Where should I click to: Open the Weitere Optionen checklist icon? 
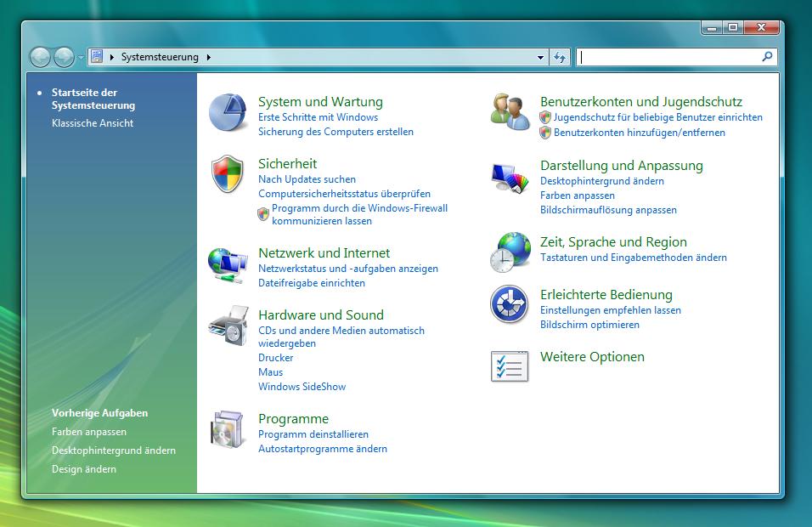tap(510, 366)
